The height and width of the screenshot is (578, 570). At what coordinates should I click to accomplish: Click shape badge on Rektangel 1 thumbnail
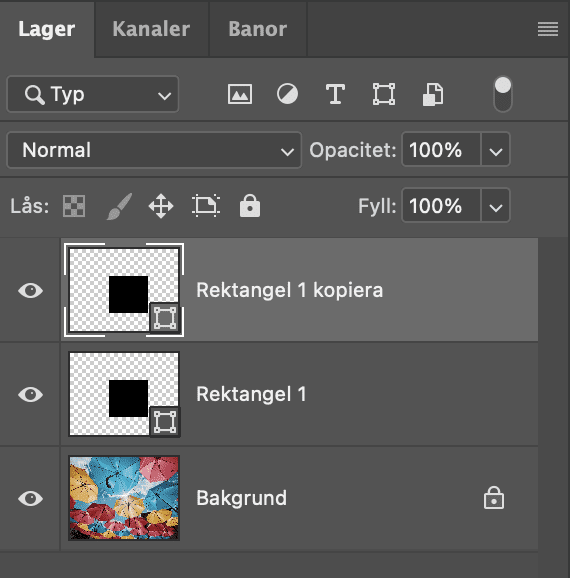click(165, 422)
